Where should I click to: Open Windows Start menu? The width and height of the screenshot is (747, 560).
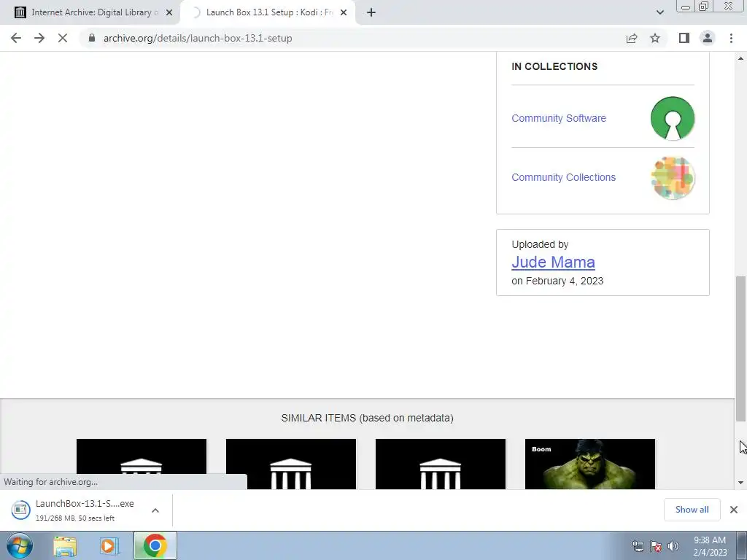tap(20, 545)
